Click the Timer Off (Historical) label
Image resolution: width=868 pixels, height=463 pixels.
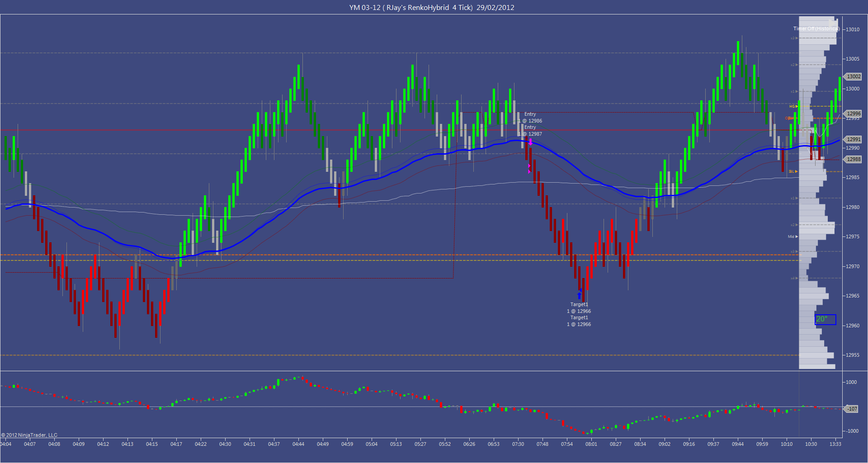pos(816,28)
